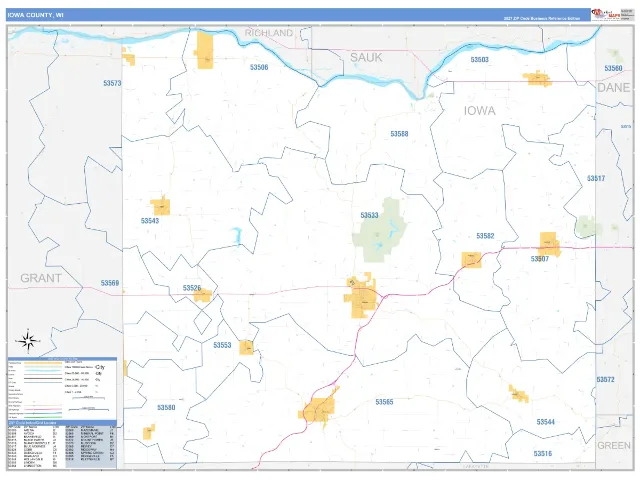Viewport: 640px width, 480px height.
Task: Click ZIP code 53526 label
Action: point(192,288)
